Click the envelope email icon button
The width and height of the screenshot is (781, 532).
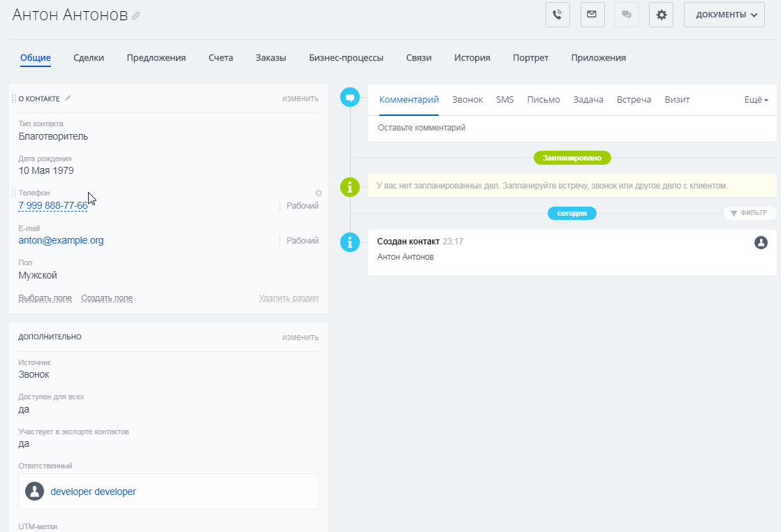pyautogui.click(x=592, y=15)
